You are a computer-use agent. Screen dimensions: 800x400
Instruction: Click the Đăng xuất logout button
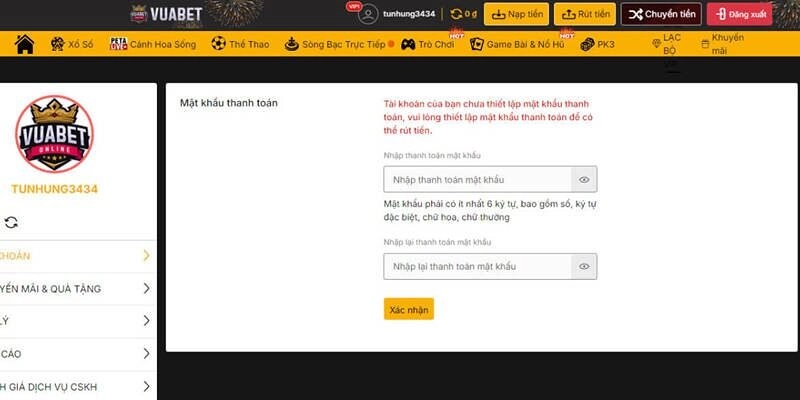(x=739, y=14)
